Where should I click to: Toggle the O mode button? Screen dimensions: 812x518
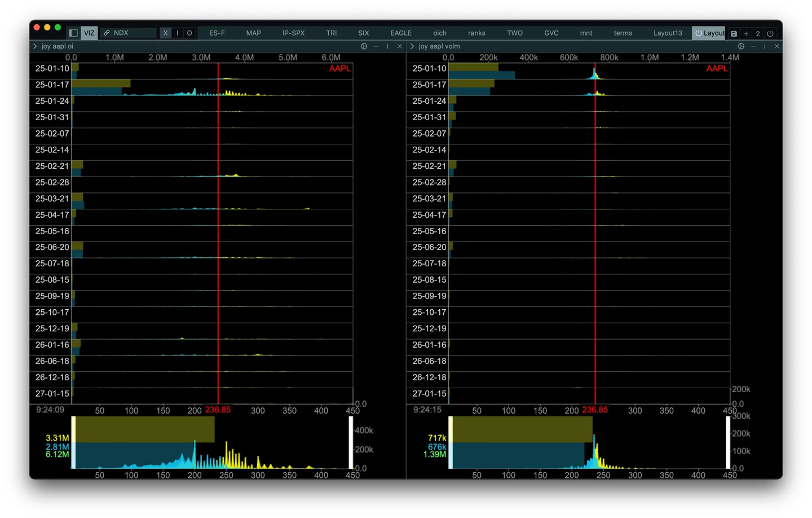tap(189, 33)
